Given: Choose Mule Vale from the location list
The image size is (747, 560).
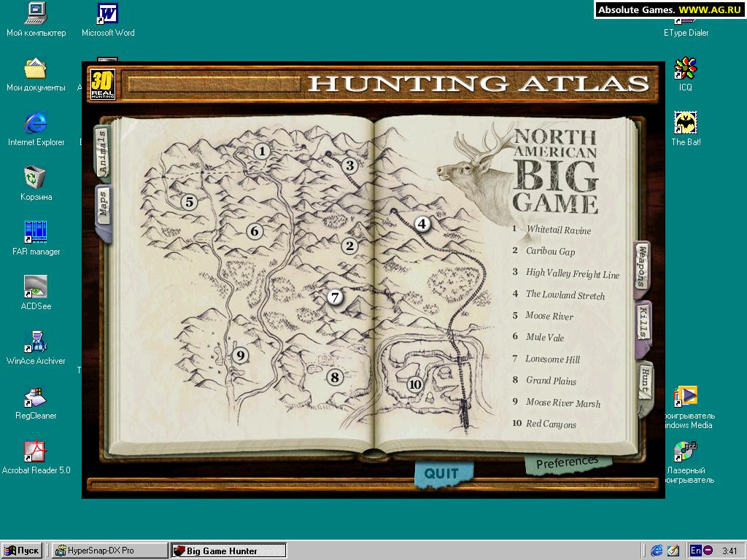Looking at the screenshot, I should coord(544,337).
